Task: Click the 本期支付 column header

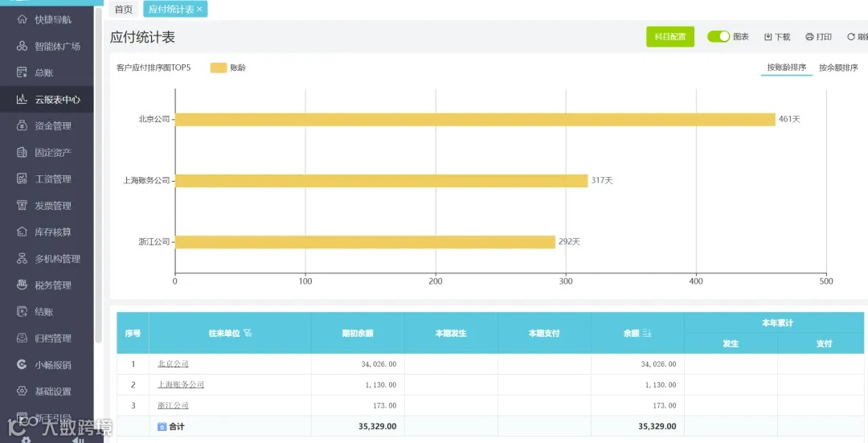Action: point(544,333)
